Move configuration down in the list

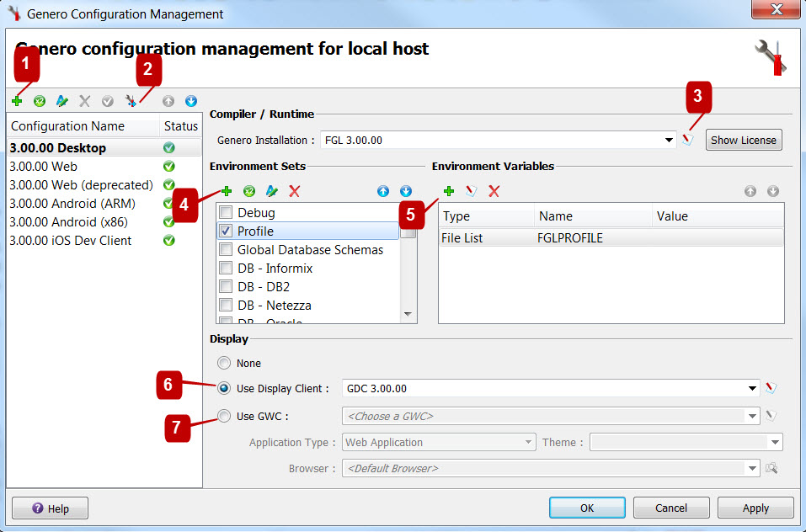pyautogui.click(x=191, y=101)
